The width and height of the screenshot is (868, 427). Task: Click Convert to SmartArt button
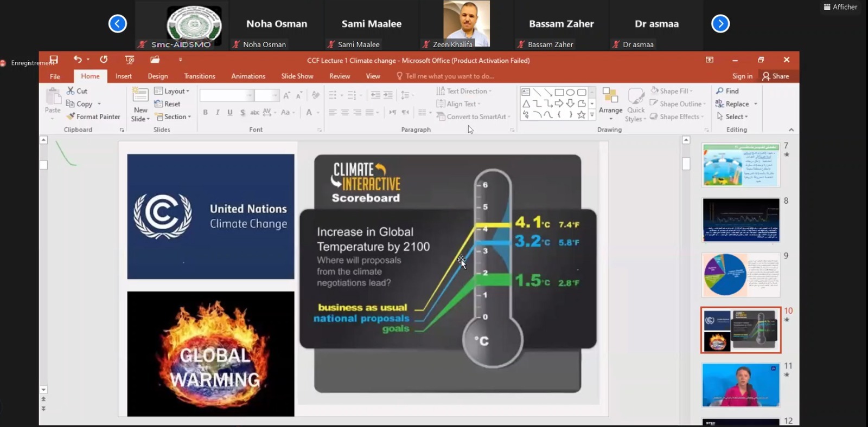point(474,117)
